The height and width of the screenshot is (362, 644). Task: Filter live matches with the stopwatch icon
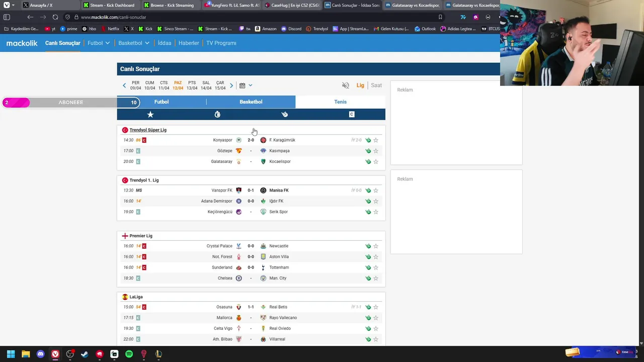click(217, 115)
